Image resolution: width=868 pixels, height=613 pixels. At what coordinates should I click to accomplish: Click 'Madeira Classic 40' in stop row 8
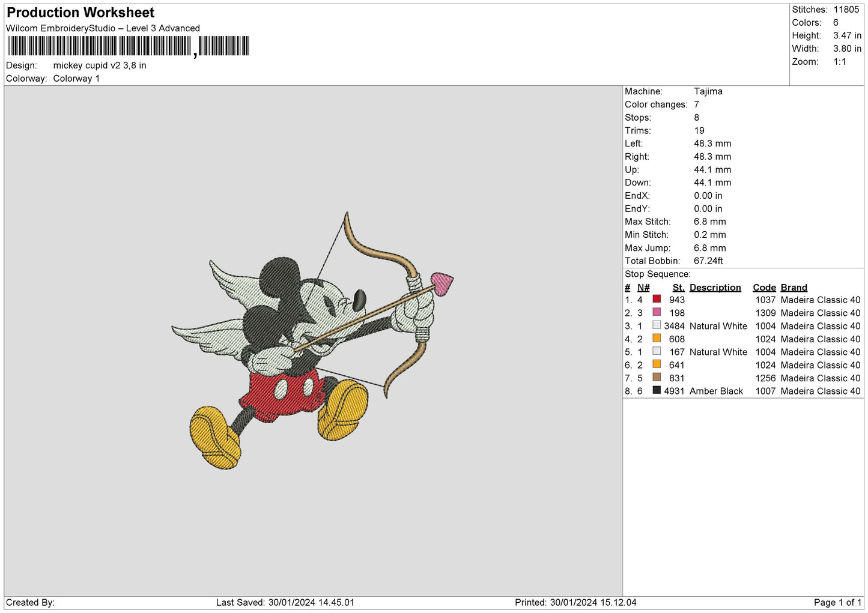821,391
